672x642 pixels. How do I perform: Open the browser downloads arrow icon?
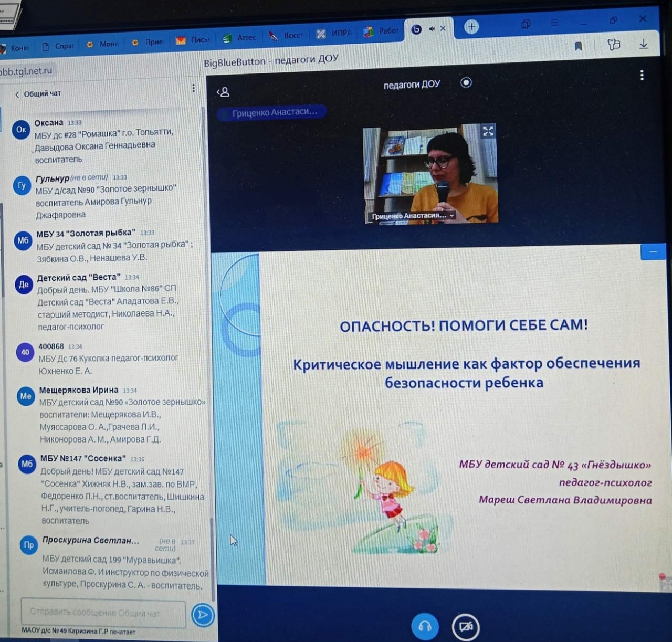pyautogui.click(x=644, y=45)
